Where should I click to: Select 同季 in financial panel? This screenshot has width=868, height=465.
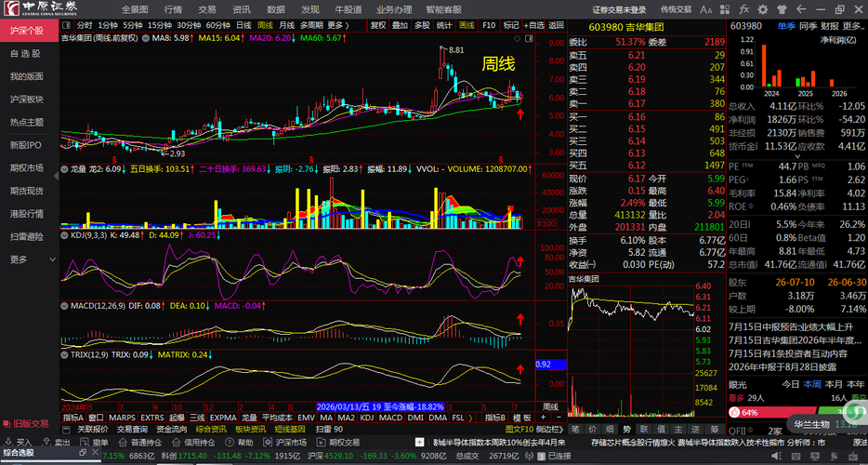click(808, 26)
